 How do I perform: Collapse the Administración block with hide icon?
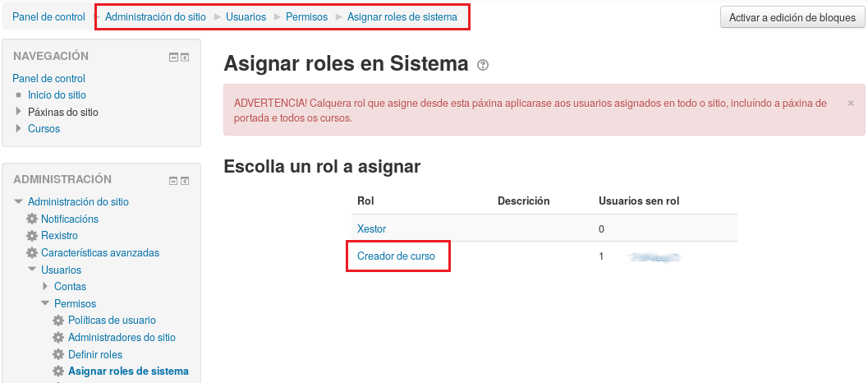tap(173, 181)
